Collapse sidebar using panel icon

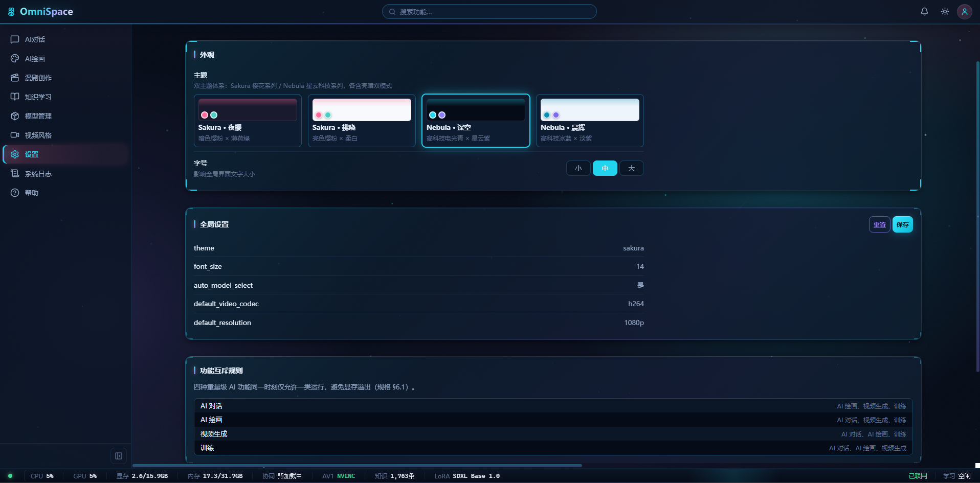pyautogui.click(x=119, y=456)
